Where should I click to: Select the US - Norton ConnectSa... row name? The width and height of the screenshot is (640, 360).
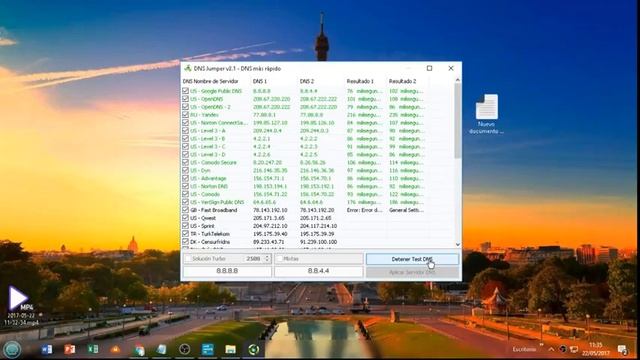pos(219,123)
